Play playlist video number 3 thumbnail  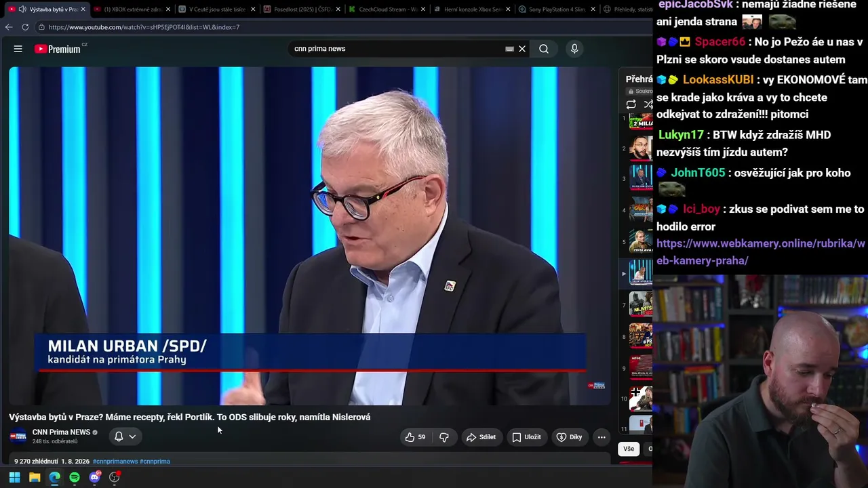point(641,178)
